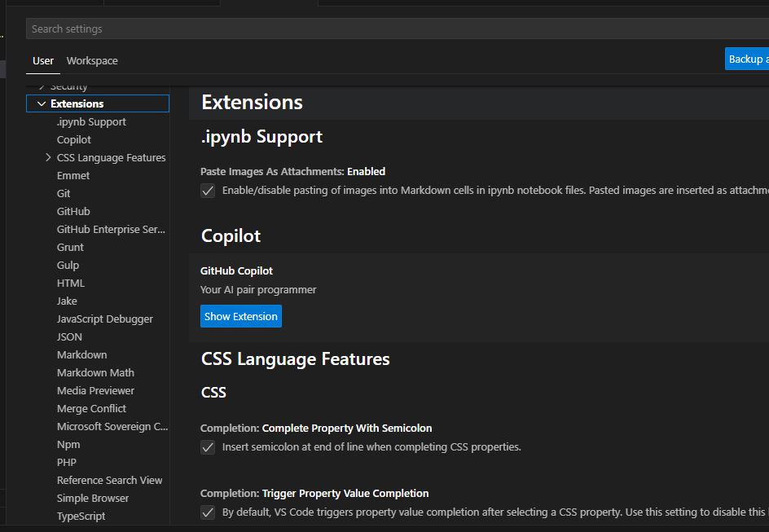Click the GitHub Copilot label text
The width and height of the screenshot is (769, 532).
236,270
